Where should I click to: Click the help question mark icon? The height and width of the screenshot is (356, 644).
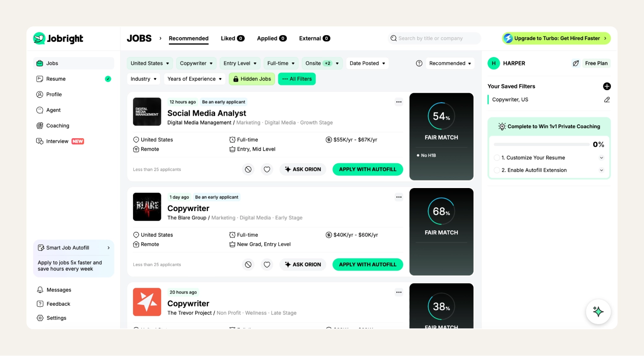click(x=419, y=63)
